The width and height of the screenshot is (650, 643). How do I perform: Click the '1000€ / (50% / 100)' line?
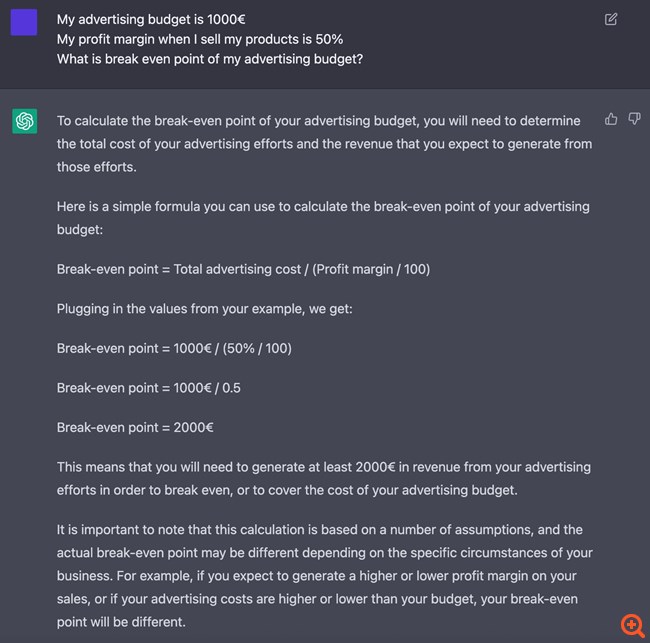(174, 348)
